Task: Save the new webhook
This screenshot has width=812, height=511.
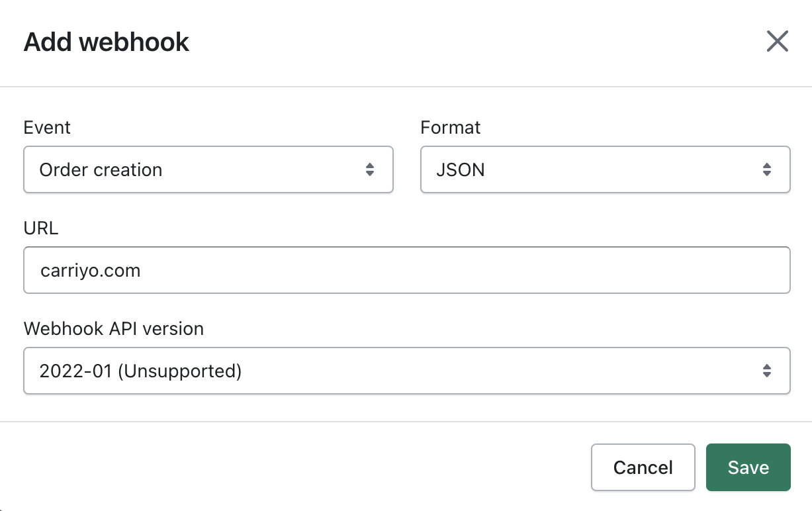Action: point(748,467)
